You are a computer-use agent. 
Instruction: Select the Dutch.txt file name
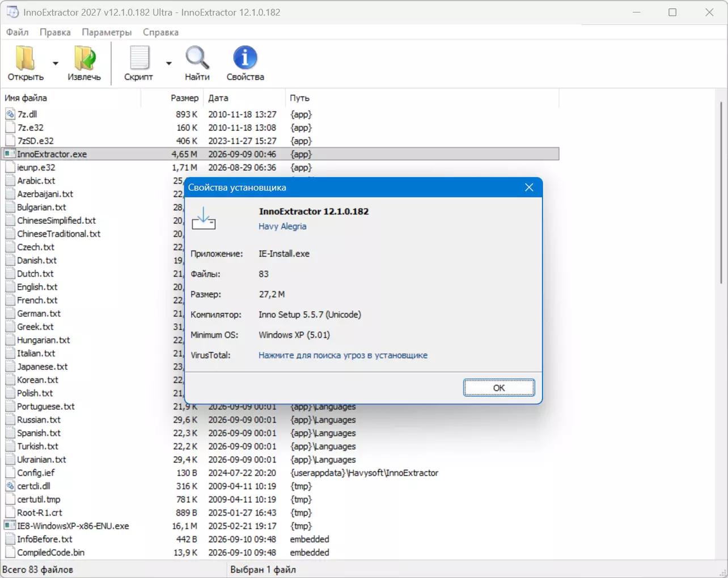(x=35, y=274)
